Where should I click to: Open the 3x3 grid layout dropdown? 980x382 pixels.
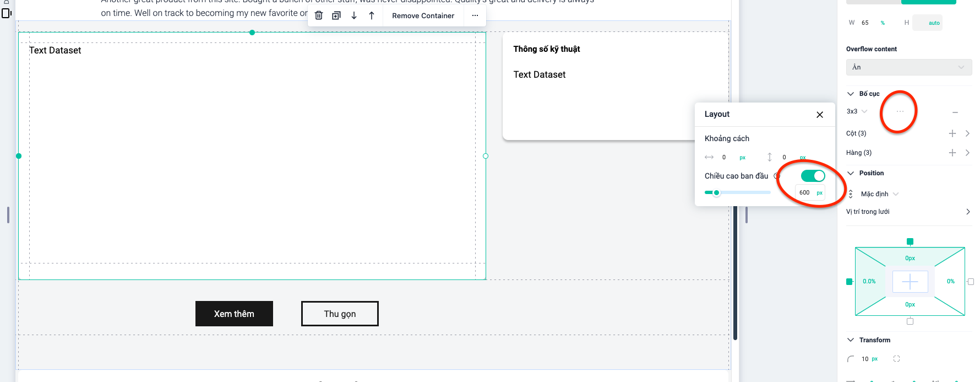coord(857,111)
